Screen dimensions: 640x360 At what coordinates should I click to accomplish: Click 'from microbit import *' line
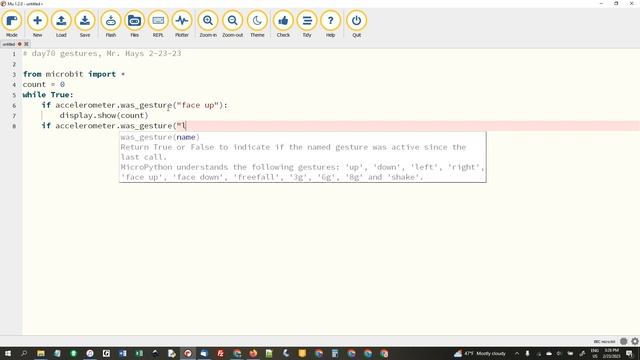(x=74, y=74)
